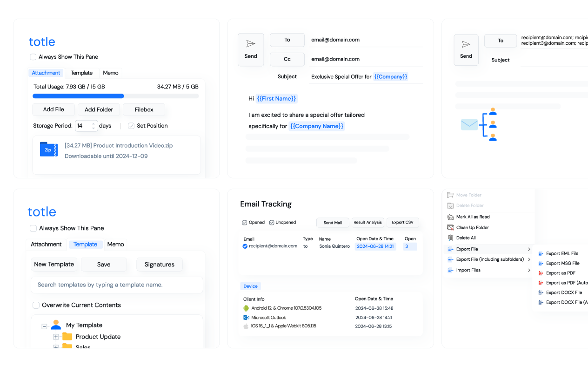Click the {{First Name}} placeholder tag
The width and height of the screenshot is (588, 367).
276,99
